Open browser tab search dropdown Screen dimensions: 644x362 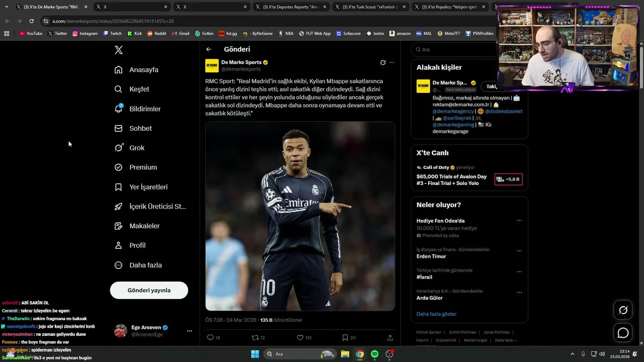[7, 7]
